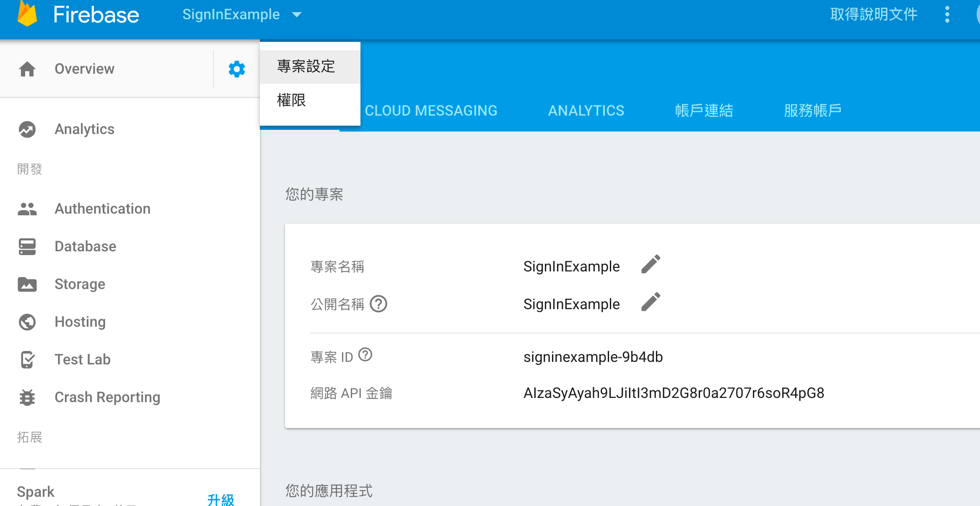Click the Overview home icon
Image resolution: width=980 pixels, height=506 pixels.
[27, 69]
